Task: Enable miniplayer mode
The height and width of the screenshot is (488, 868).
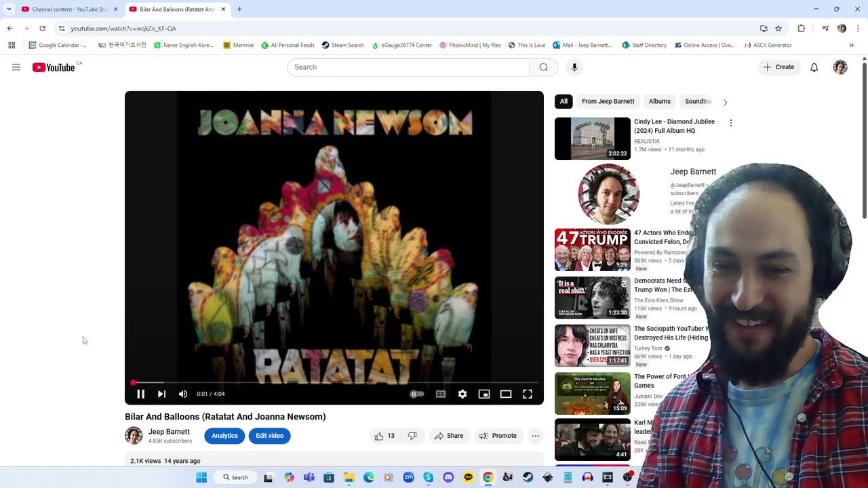Action: click(x=484, y=394)
